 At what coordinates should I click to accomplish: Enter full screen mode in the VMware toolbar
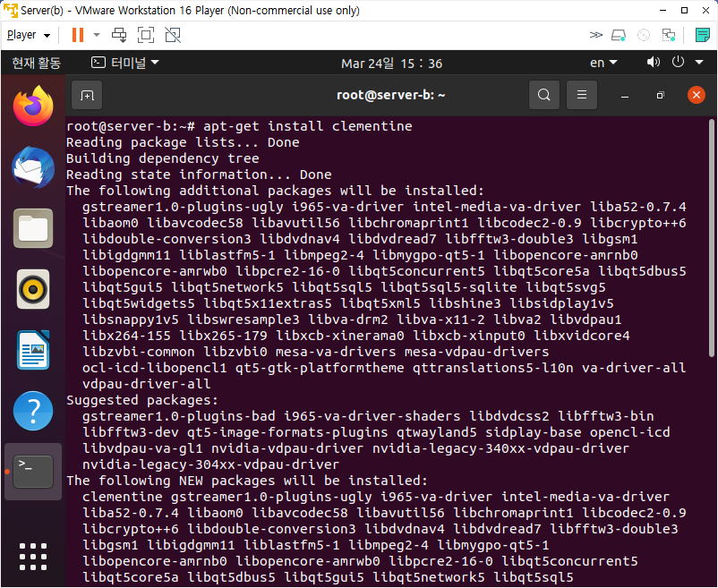coord(146,35)
